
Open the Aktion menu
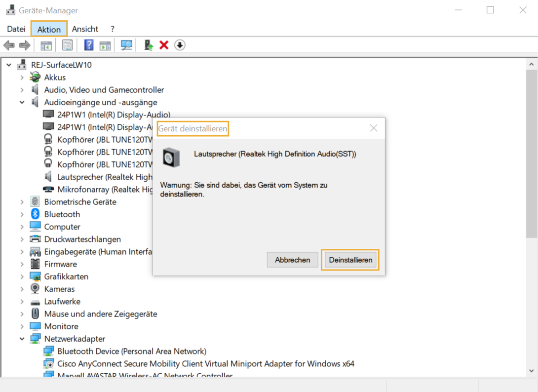tap(48, 29)
